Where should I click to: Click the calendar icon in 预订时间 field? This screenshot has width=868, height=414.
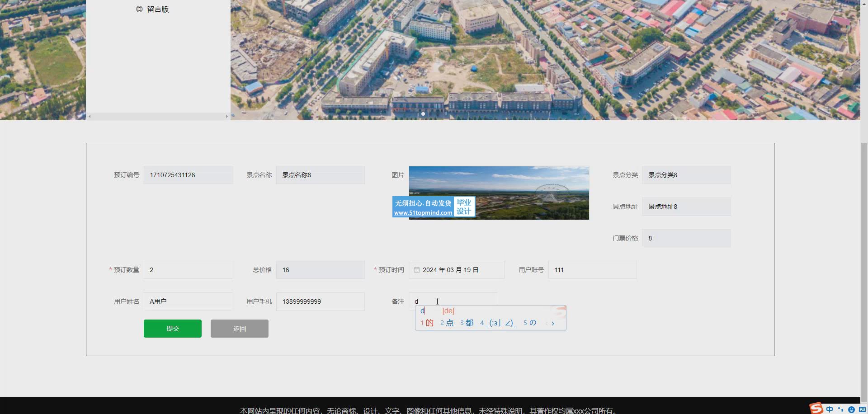click(417, 270)
